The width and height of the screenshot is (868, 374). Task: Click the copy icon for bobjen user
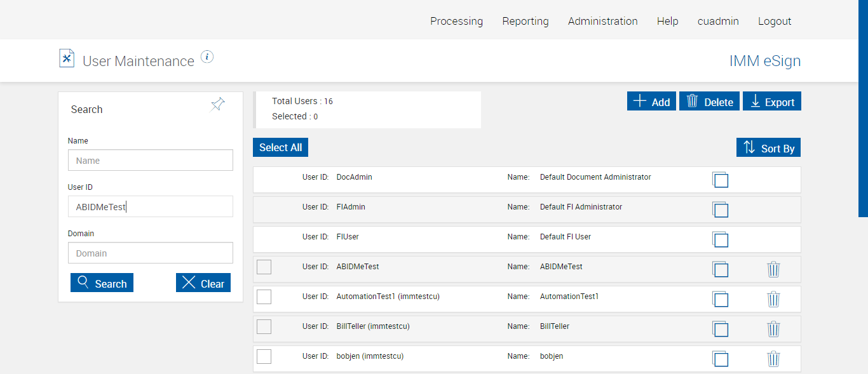[720, 359]
